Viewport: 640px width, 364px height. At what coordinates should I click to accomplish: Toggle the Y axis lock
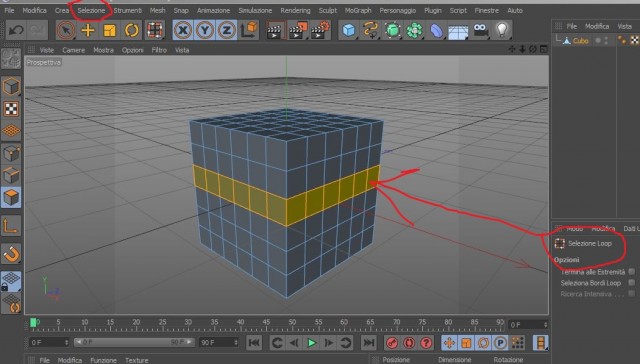click(x=205, y=30)
